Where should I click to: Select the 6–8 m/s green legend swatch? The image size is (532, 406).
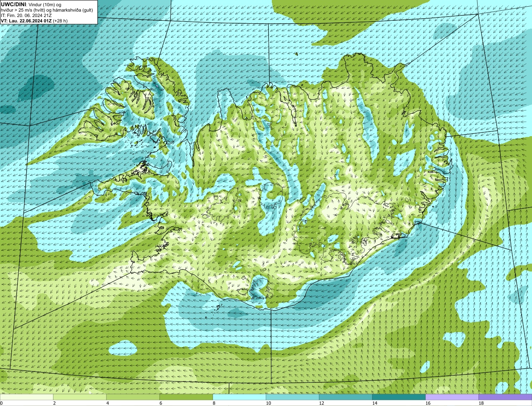pos(186,397)
